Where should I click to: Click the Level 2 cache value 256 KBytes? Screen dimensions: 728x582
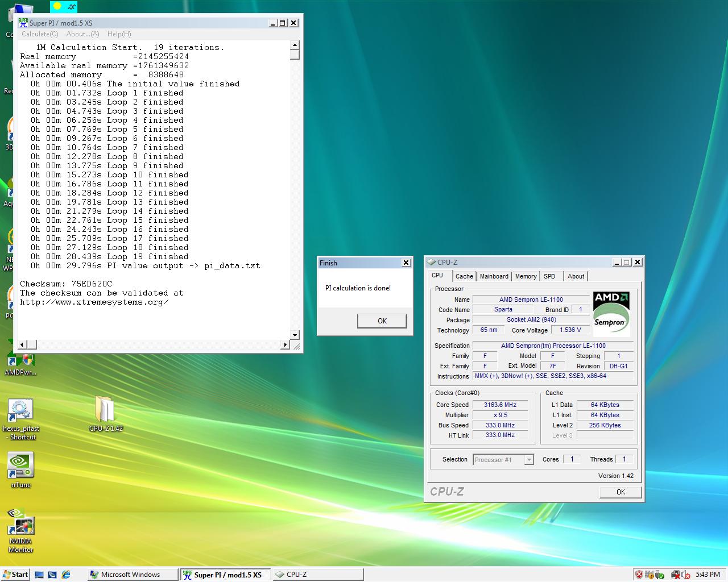coord(605,425)
